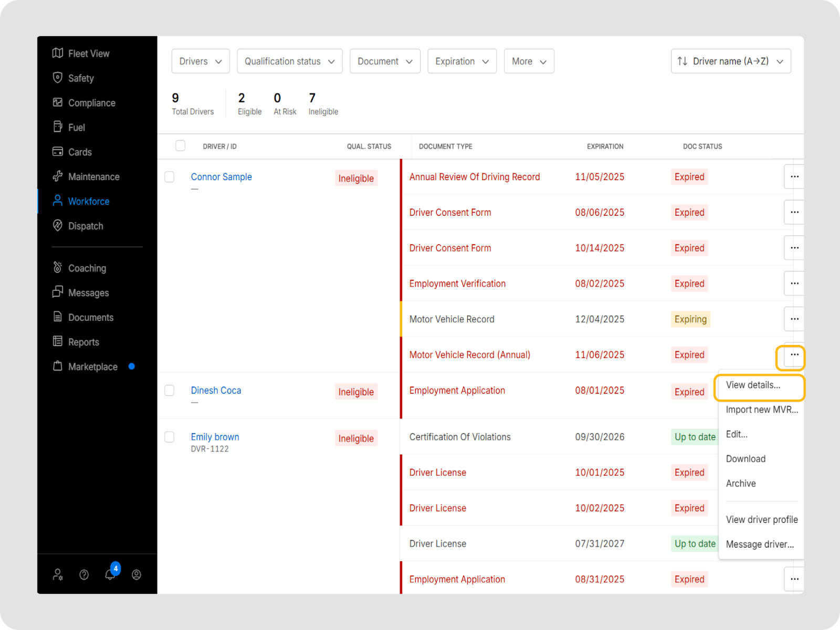Open the Expiration filter dropdown
The width and height of the screenshot is (840, 630).
click(x=461, y=61)
